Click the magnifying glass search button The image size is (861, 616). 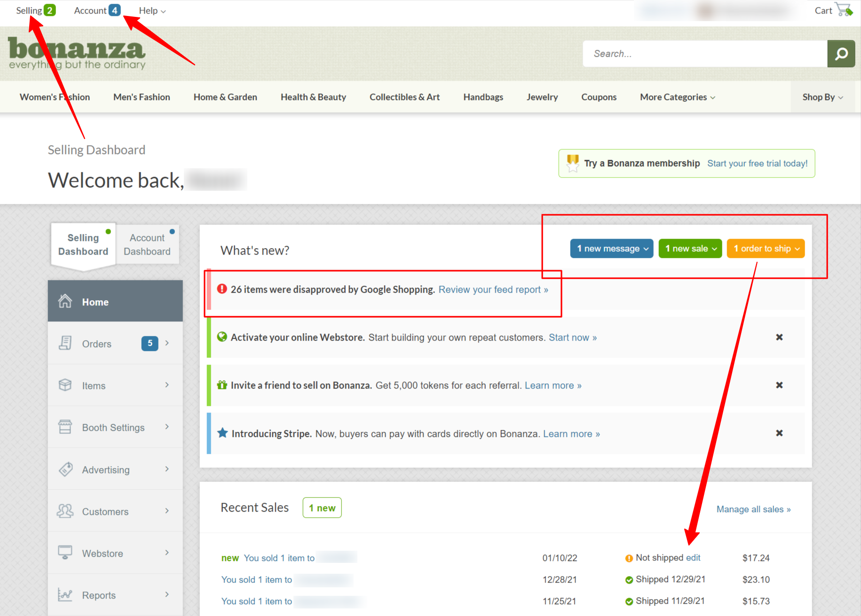click(841, 54)
